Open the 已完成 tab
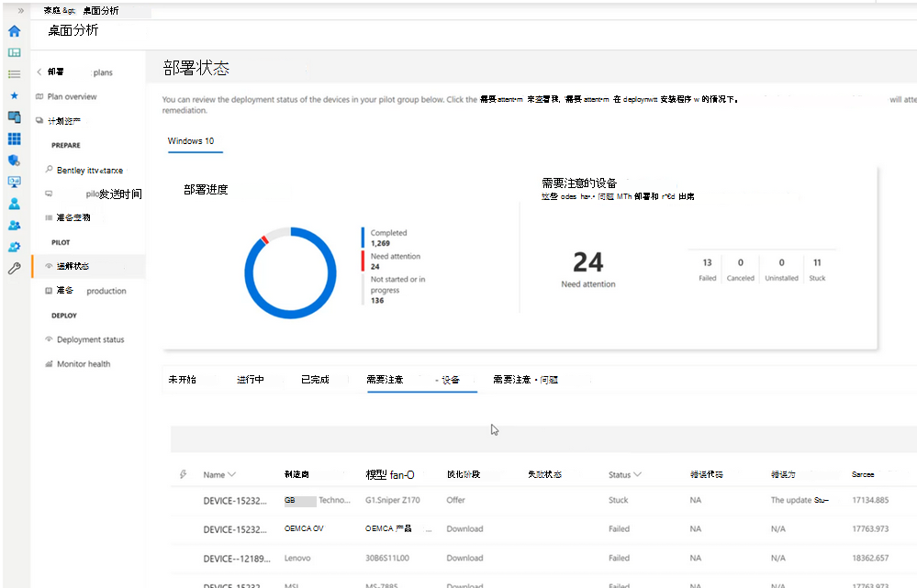 [317, 379]
